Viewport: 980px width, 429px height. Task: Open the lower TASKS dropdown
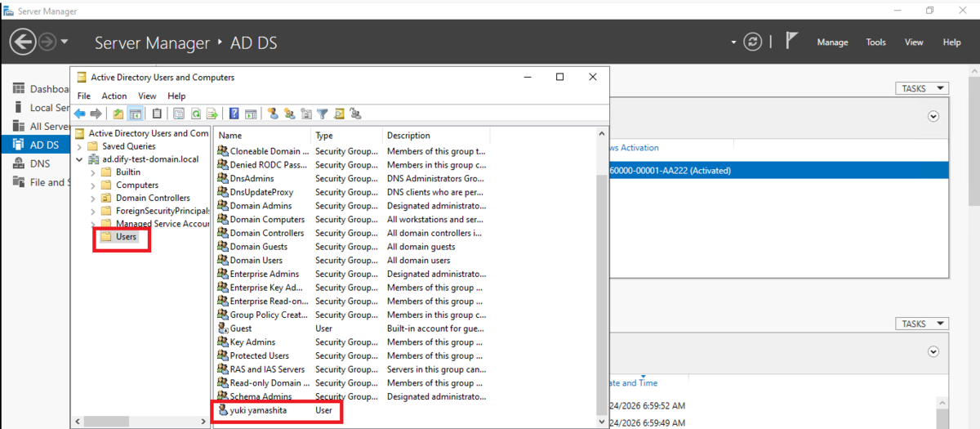[x=922, y=324]
